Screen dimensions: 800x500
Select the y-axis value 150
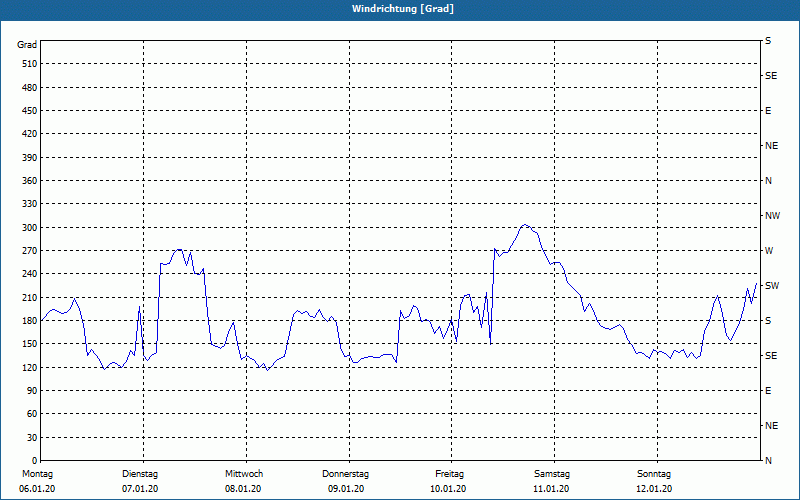point(29,344)
